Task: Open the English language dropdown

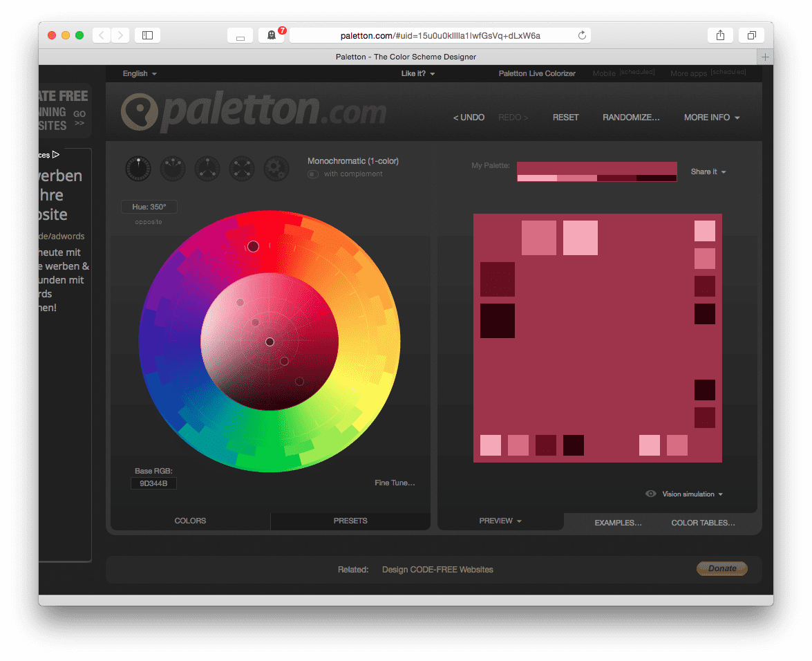Action: coord(140,73)
